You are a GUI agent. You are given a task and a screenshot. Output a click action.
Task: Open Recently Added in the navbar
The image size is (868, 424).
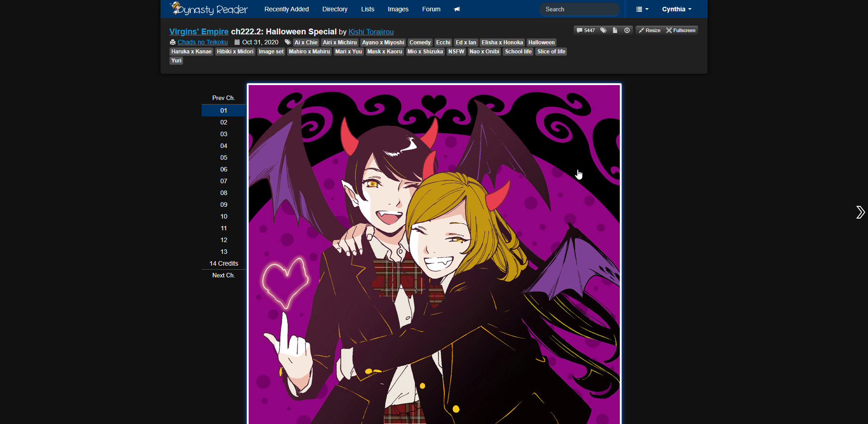(287, 9)
